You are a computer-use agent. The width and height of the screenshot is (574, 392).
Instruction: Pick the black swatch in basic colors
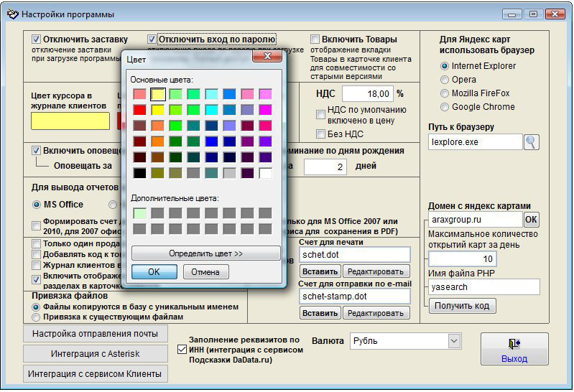[139, 173]
